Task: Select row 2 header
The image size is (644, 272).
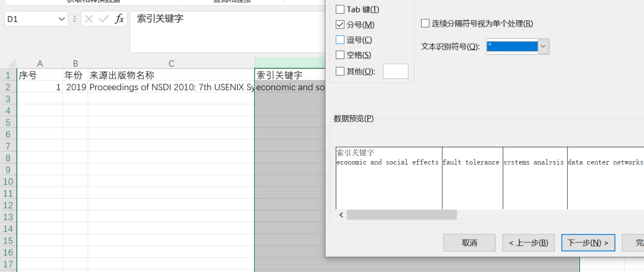Action: 8,86
